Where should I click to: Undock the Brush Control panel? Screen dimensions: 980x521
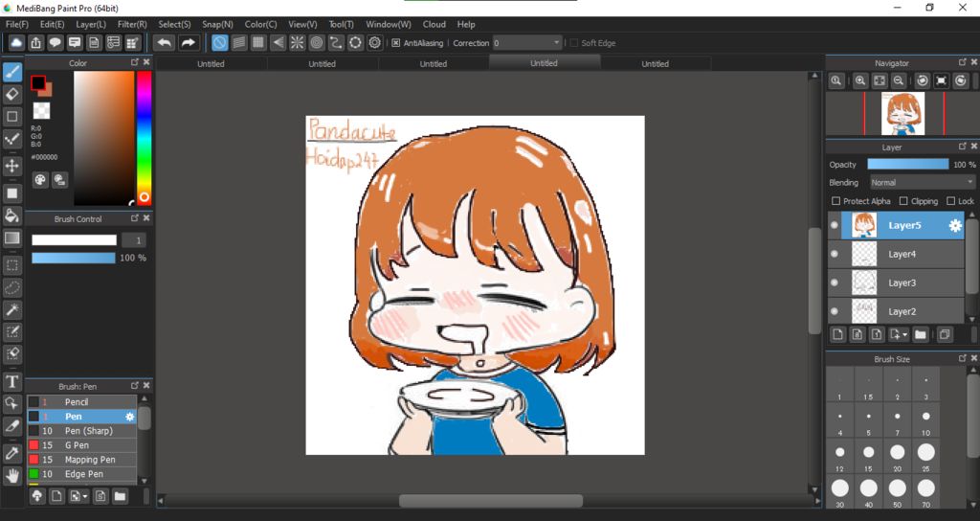click(x=134, y=218)
